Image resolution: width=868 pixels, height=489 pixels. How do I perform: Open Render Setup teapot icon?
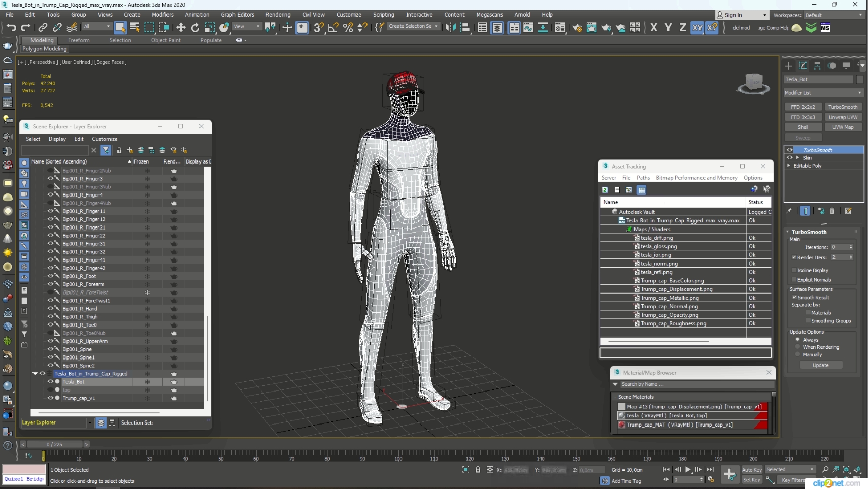coord(577,27)
